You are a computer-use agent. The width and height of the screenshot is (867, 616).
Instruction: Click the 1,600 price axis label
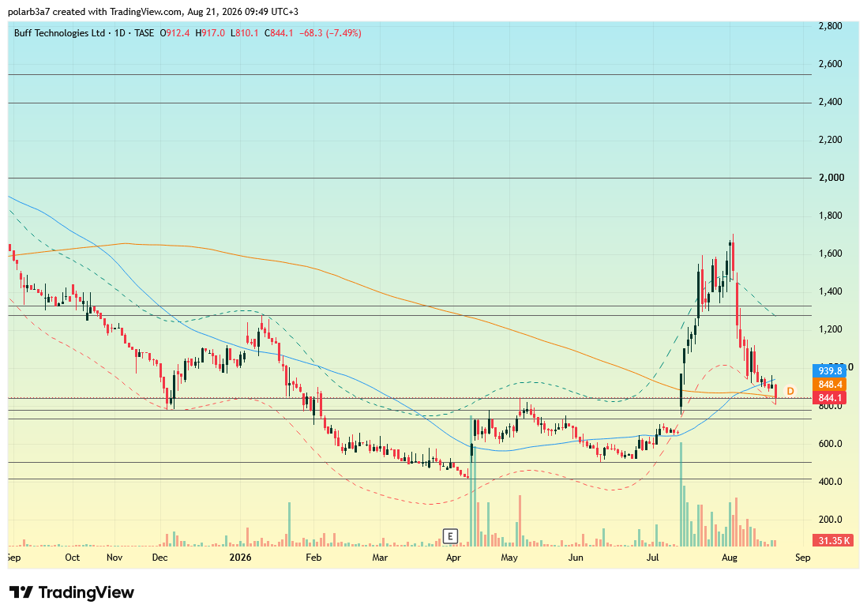(830, 254)
